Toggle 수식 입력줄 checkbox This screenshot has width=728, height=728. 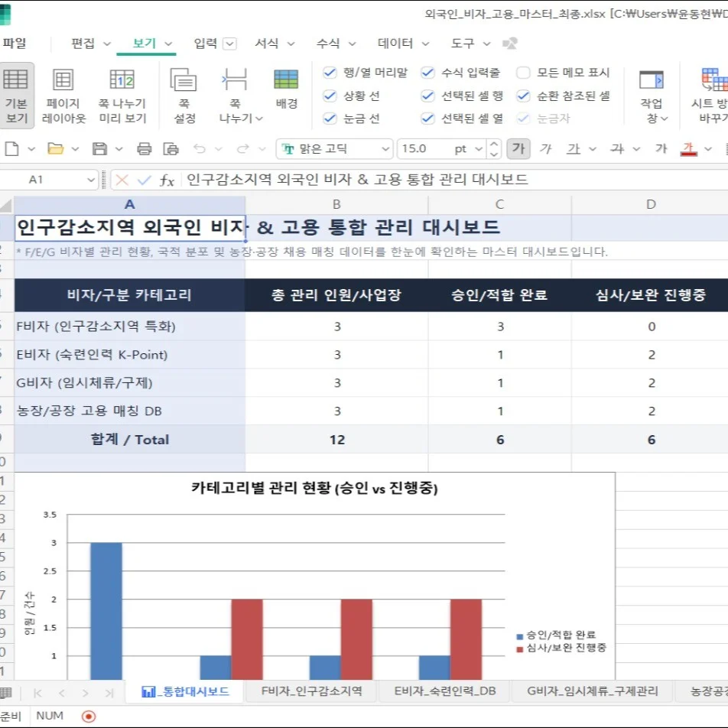tap(427, 73)
